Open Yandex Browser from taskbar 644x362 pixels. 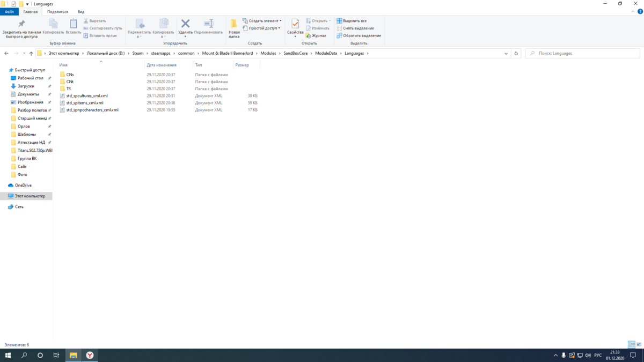coord(90,355)
